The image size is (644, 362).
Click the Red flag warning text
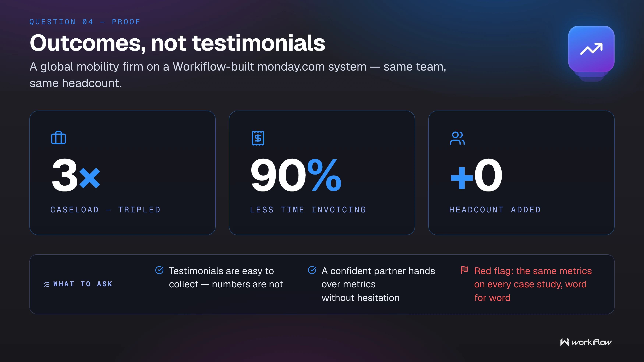pyautogui.click(x=533, y=284)
